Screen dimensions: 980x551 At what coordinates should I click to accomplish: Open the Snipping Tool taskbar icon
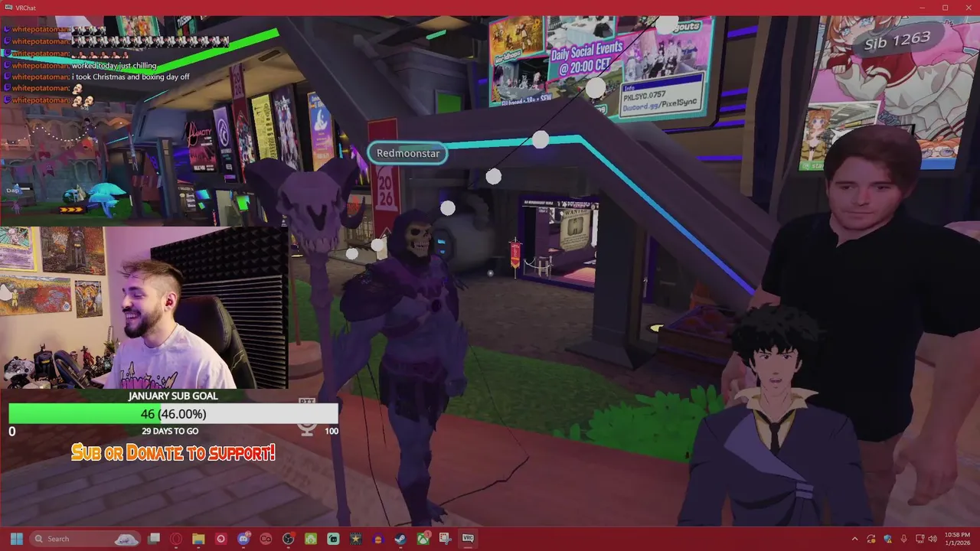pyautogui.click(x=446, y=539)
